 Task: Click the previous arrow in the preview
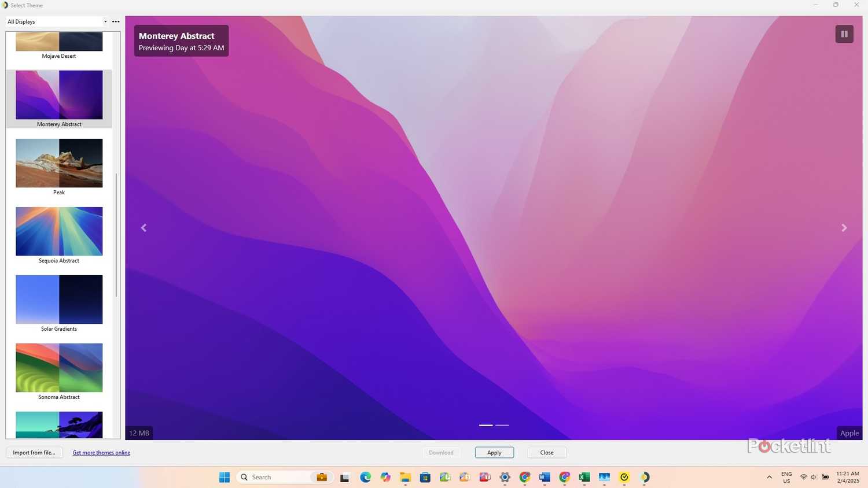pyautogui.click(x=143, y=227)
